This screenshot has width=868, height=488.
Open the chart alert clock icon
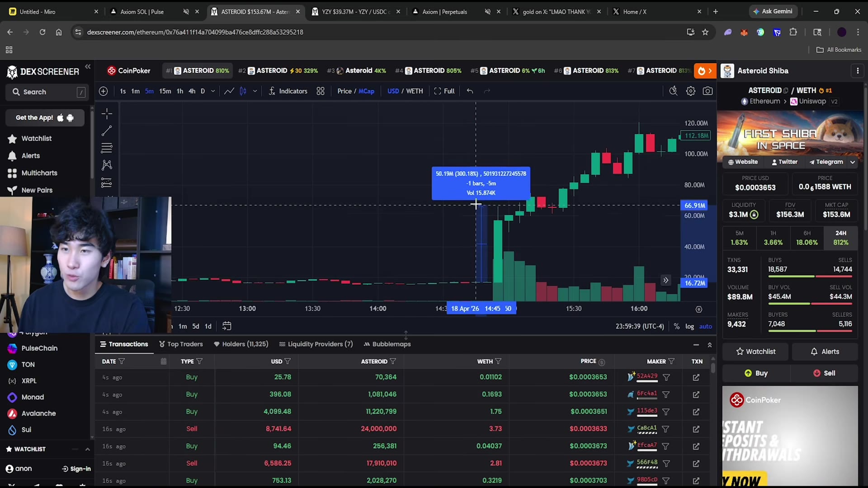(673, 91)
